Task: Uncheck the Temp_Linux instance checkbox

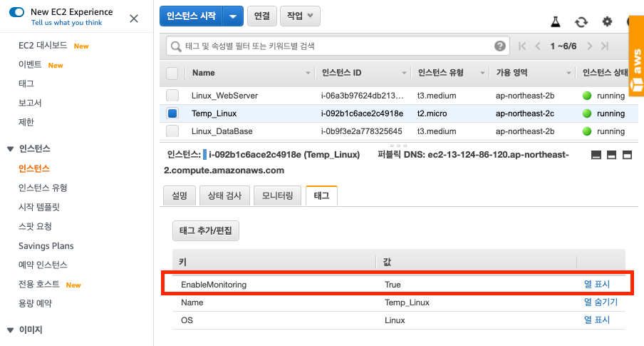Action: [x=172, y=113]
